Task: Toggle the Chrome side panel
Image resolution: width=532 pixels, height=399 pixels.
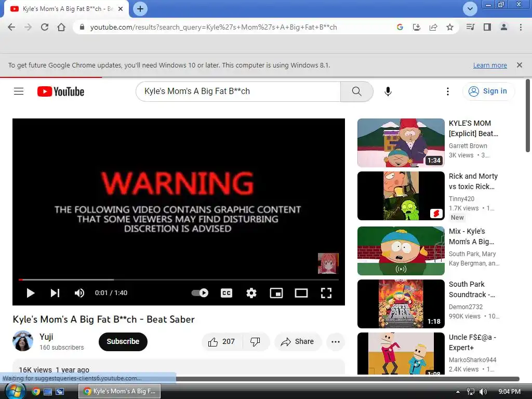Action: point(487,27)
